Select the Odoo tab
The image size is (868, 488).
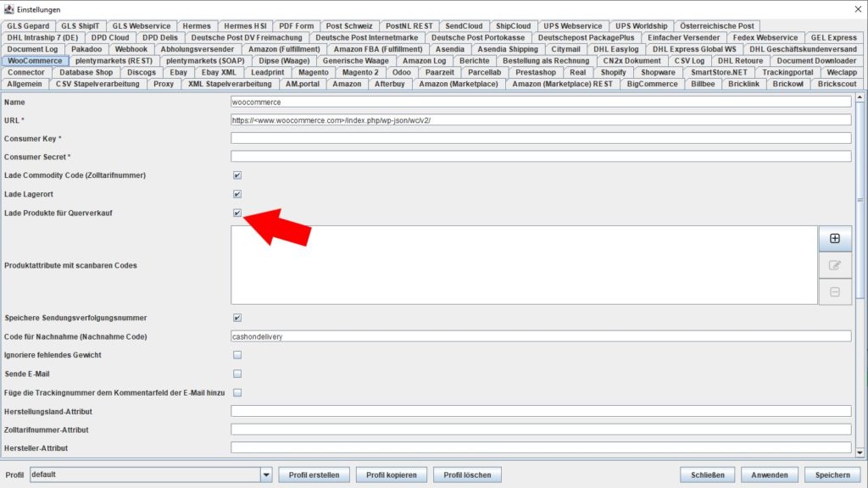[x=401, y=73]
